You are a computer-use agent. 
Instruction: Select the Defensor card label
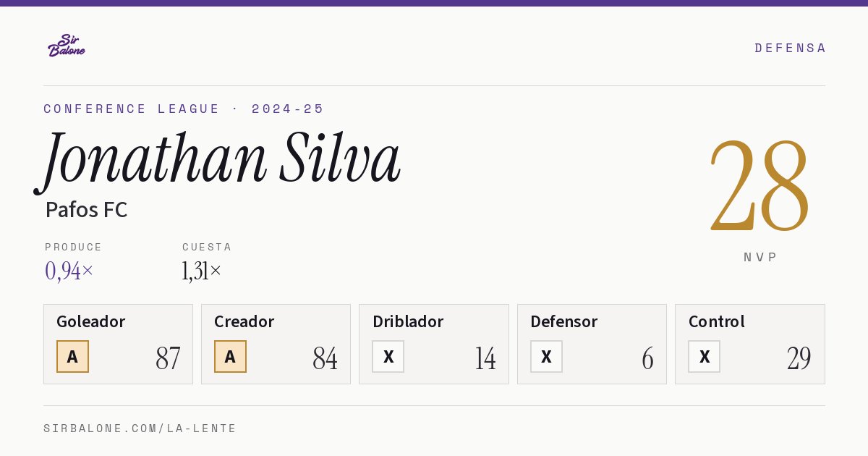[x=564, y=321]
